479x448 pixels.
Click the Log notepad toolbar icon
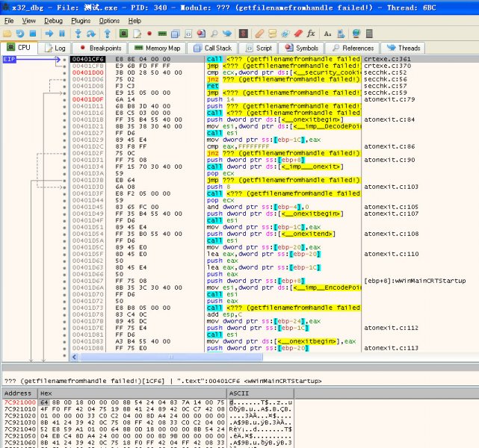click(137, 34)
